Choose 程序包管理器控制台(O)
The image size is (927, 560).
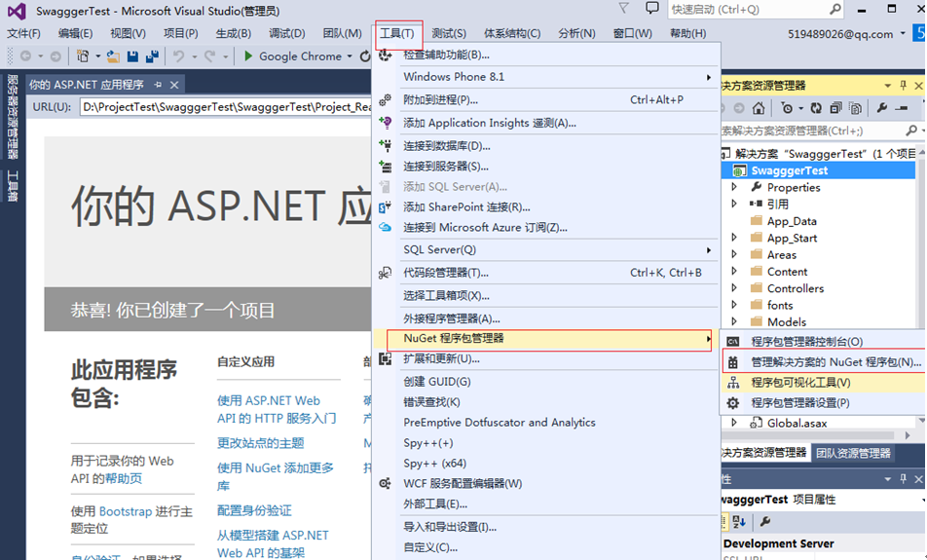point(824,341)
